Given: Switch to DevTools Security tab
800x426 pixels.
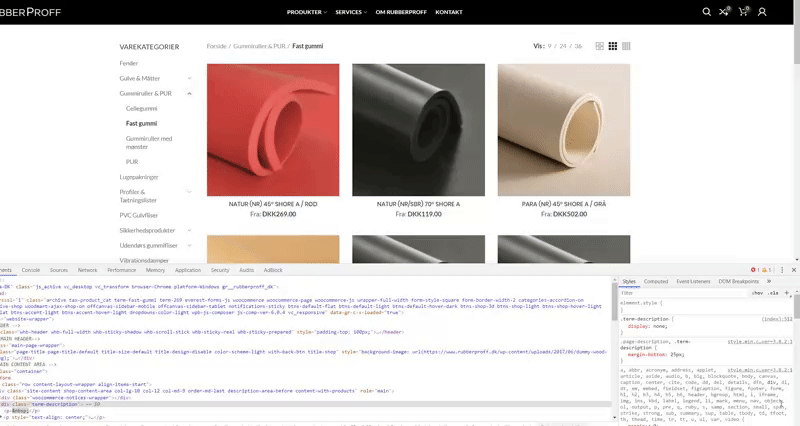Looking at the screenshot, I should 220,270.
